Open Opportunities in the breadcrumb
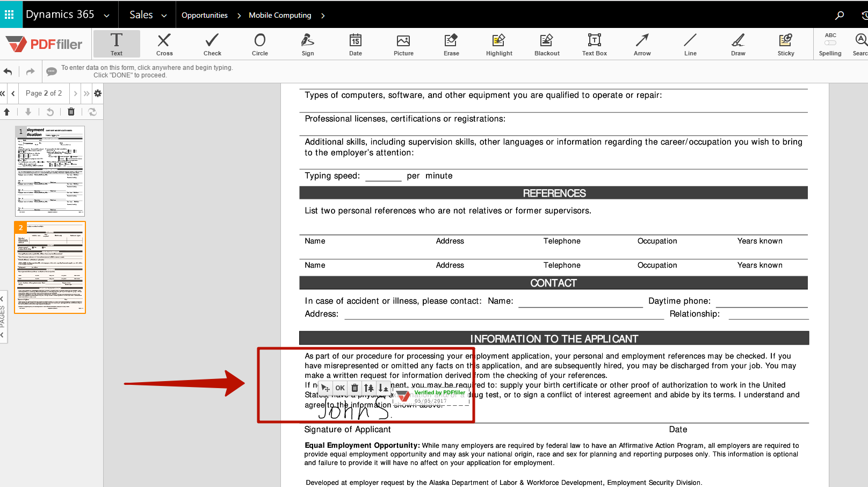Image resolution: width=868 pixels, height=487 pixels. tap(205, 15)
